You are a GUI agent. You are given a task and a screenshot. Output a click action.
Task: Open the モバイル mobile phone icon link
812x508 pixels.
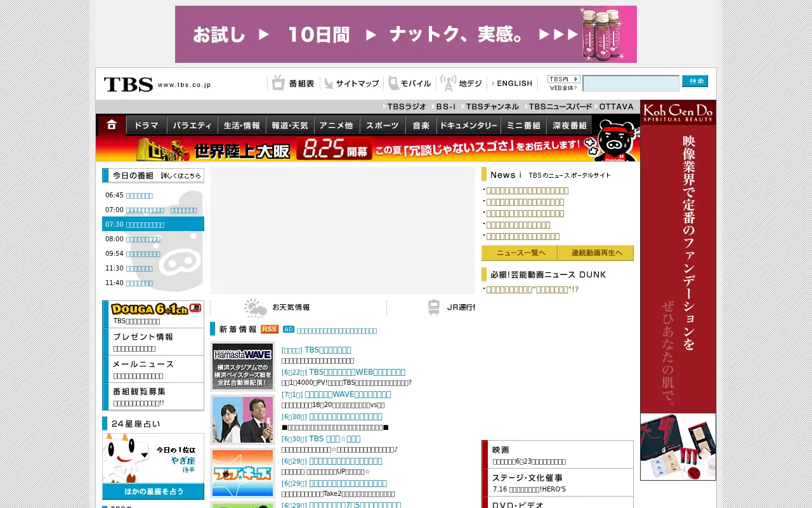(410, 83)
